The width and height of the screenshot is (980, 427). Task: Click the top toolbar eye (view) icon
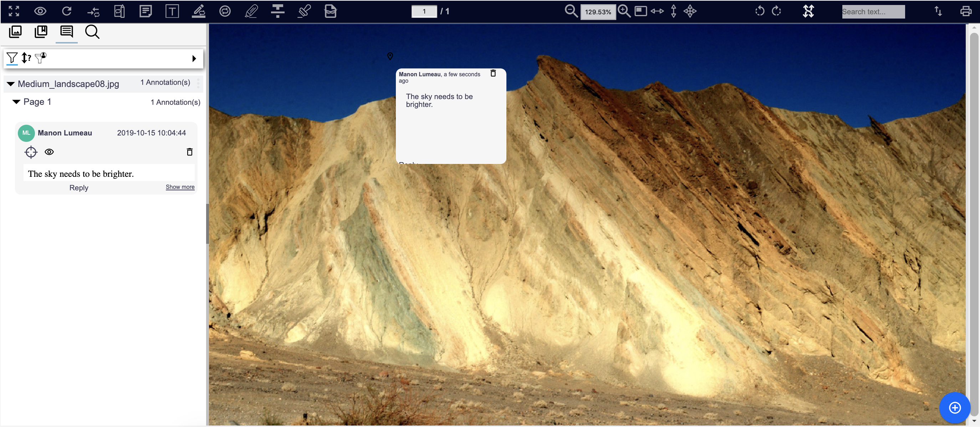pos(40,11)
